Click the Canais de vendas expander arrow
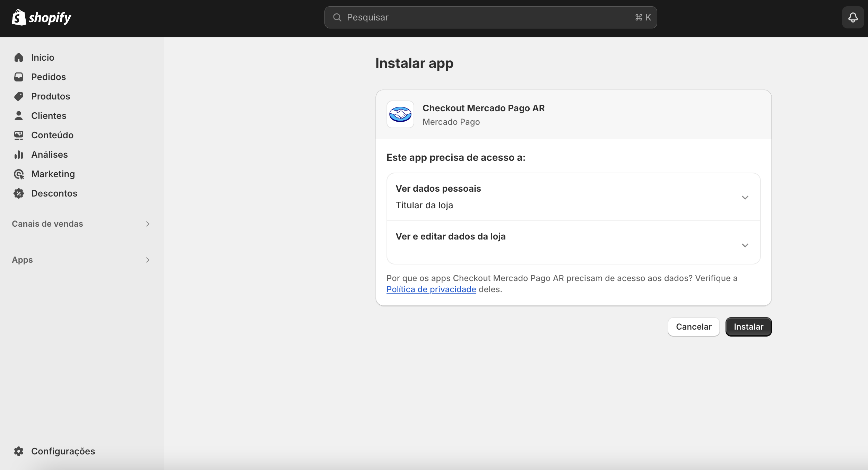The height and width of the screenshot is (470, 868). [x=148, y=224]
